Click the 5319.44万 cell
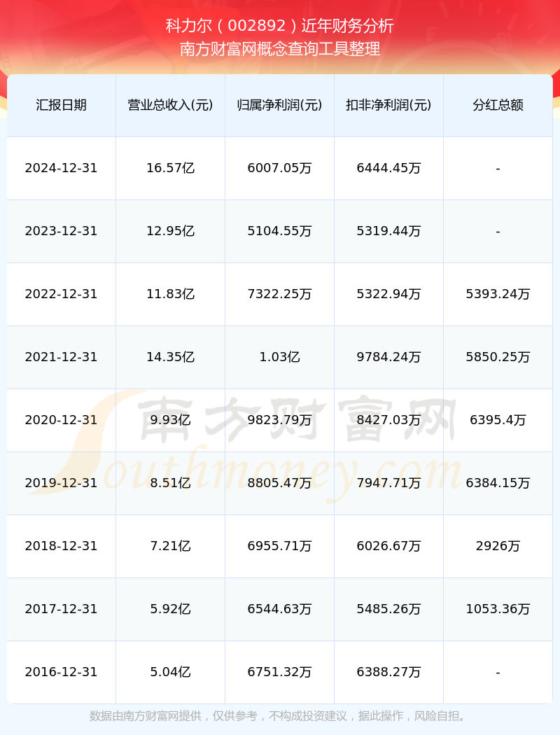This screenshot has width=560, height=735. (388, 231)
